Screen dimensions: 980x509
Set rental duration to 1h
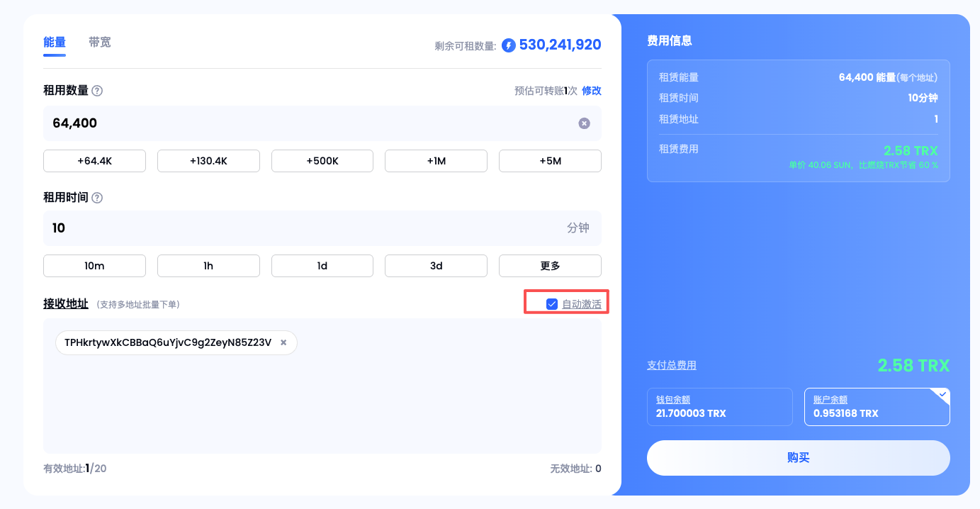pyautogui.click(x=208, y=266)
